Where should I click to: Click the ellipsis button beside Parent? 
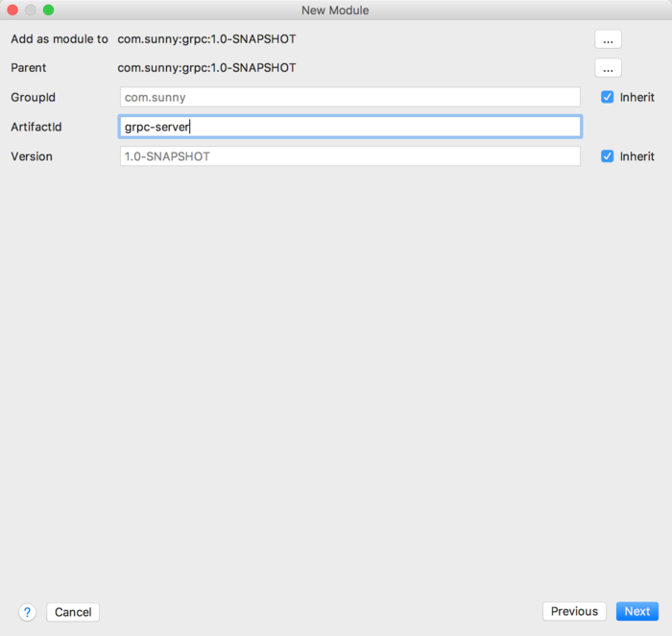(x=608, y=68)
